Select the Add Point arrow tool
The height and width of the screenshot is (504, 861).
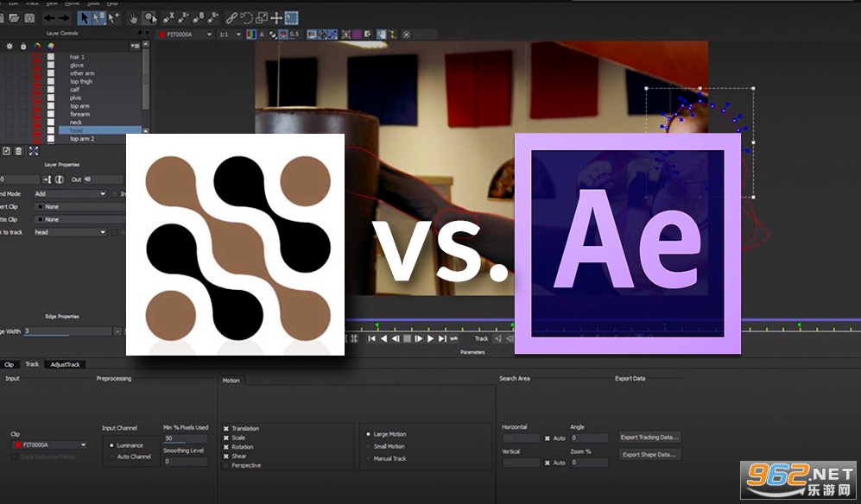[x=113, y=18]
